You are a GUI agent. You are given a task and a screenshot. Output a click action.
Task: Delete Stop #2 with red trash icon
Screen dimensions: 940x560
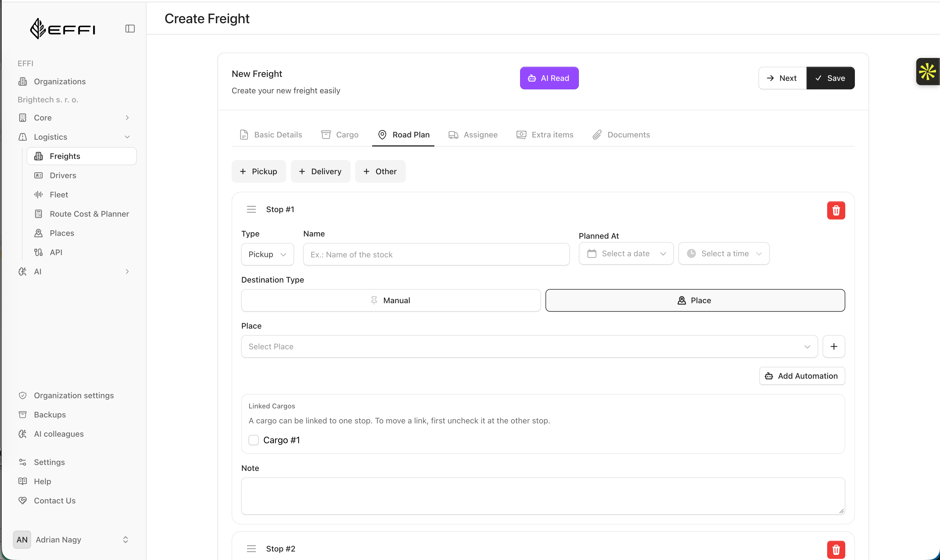(836, 550)
